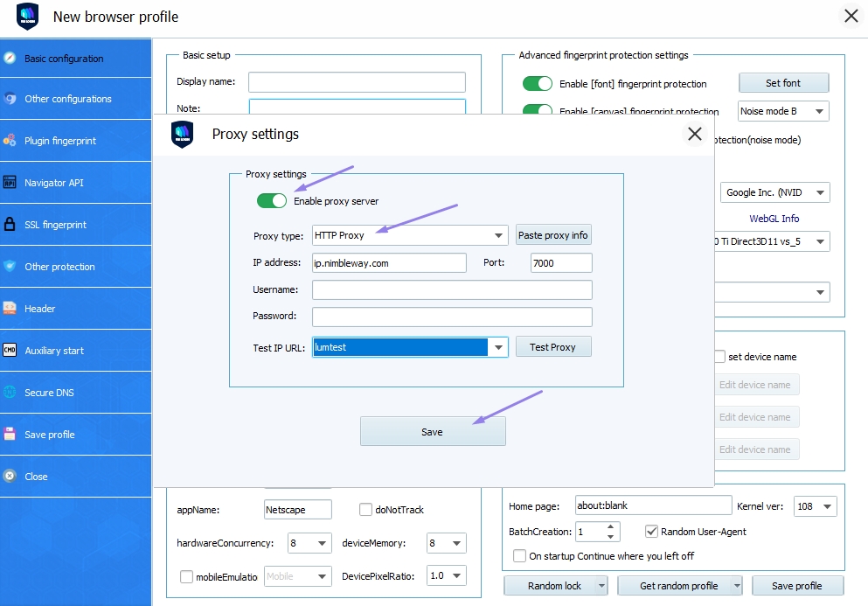Click the Secure DNS icon
Viewport: 868px width, 606px height.
tap(10, 392)
